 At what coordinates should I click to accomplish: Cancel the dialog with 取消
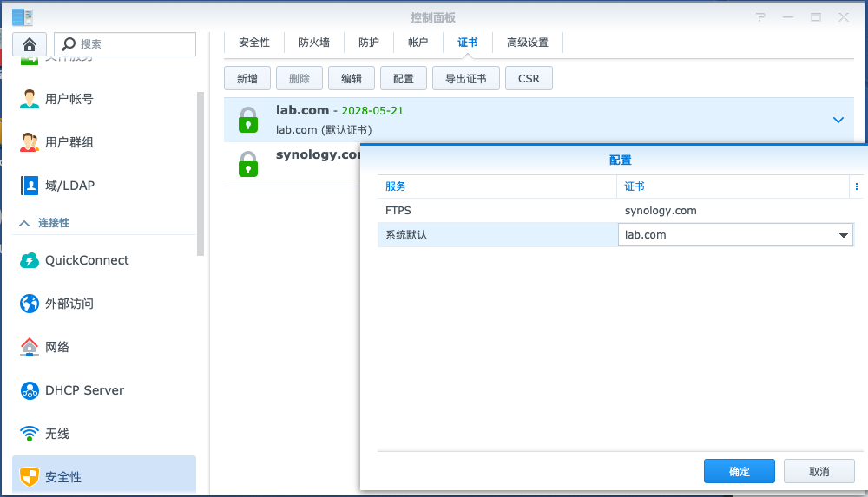(819, 472)
